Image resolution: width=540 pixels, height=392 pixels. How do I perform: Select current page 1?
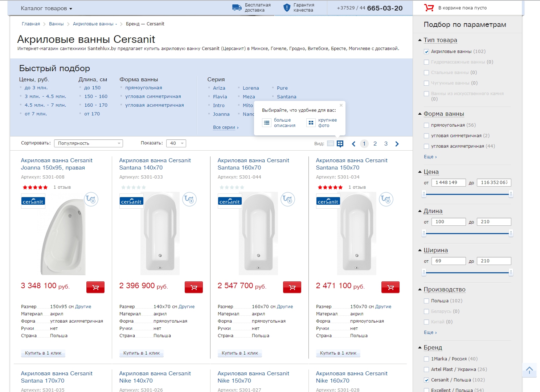click(x=364, y=144)
